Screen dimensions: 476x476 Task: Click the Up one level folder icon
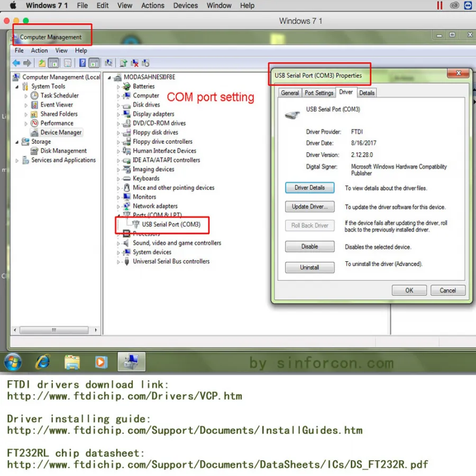[x=42, y=63]
